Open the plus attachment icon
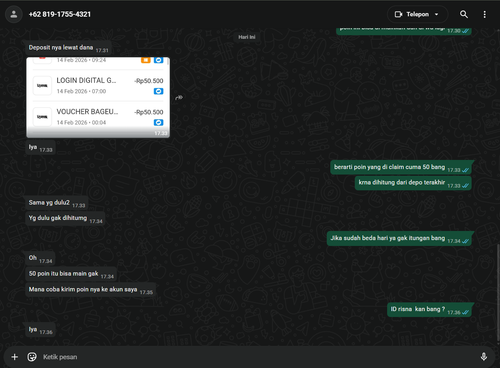The height and width of the screenshot is (368, 500). (x=14, y=357)
